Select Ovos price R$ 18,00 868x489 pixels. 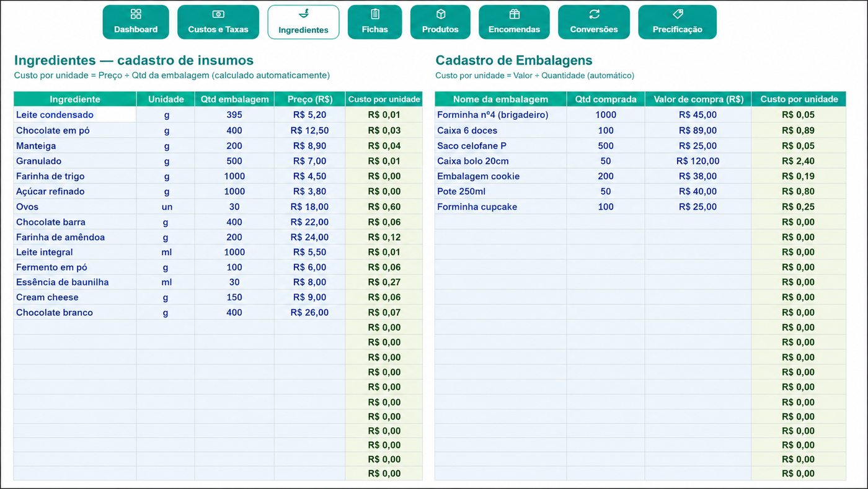point(309,207)
